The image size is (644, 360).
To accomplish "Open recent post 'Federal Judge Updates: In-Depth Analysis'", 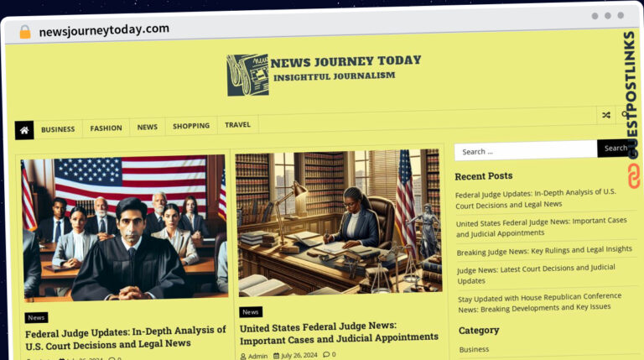I will (x=536, y=199).
